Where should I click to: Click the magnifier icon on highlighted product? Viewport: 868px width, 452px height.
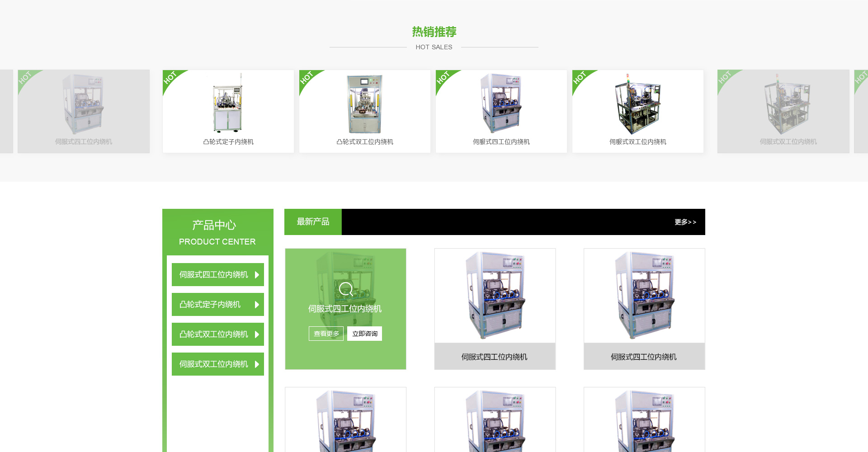pyautogui.click(x=346, y=289)
